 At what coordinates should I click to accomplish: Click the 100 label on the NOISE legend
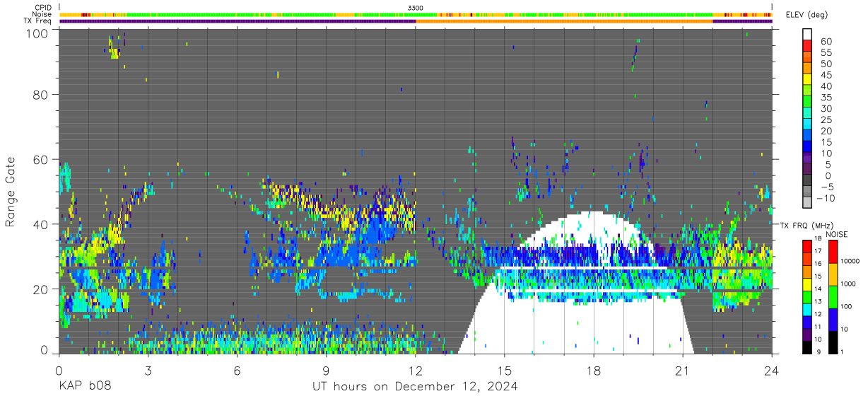coord(845,306)
